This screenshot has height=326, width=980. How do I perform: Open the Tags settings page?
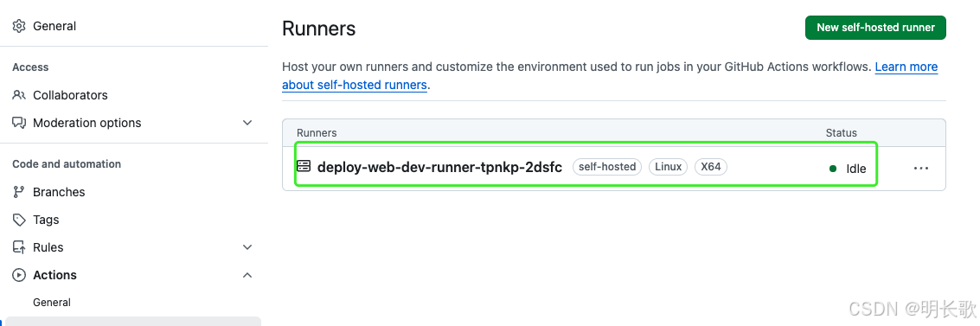[46, 220]
